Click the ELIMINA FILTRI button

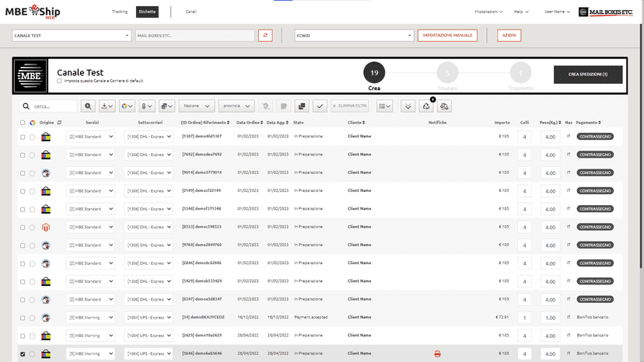pyautogui.click(x=349, y=106)
